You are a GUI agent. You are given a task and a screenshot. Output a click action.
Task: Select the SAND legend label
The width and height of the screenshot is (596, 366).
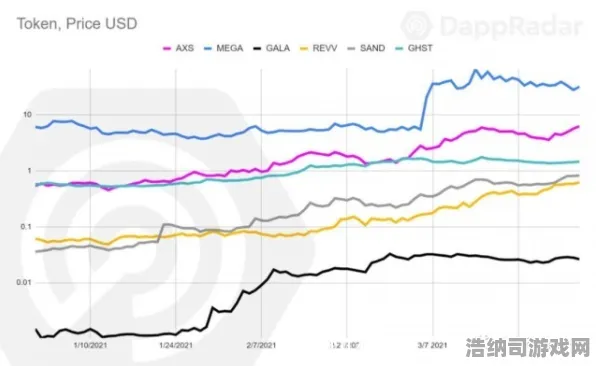point(372,48)
